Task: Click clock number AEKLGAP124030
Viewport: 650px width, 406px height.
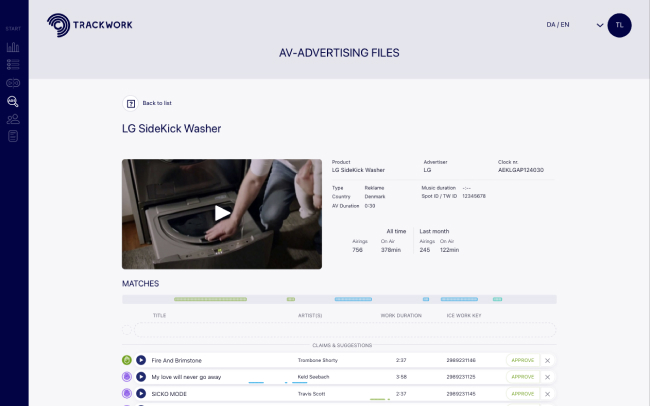Action: click(x=521, y=170)
